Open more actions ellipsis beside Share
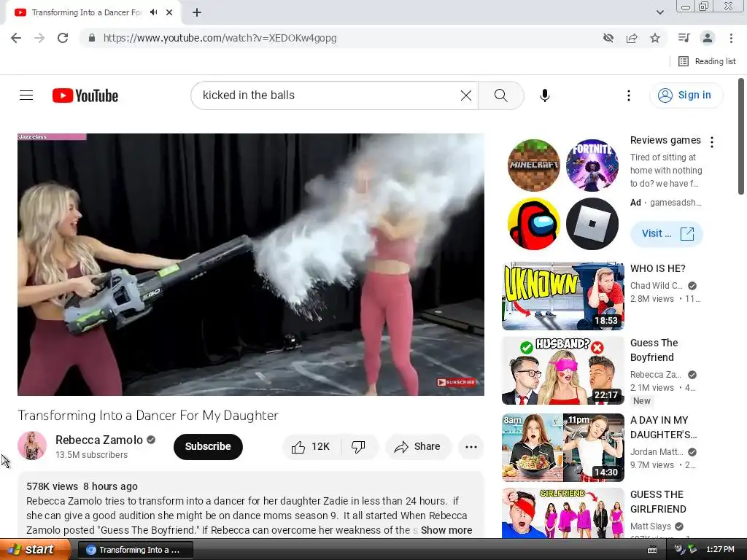The width and height of the screenshot is (747, 560). click(471, 447)
